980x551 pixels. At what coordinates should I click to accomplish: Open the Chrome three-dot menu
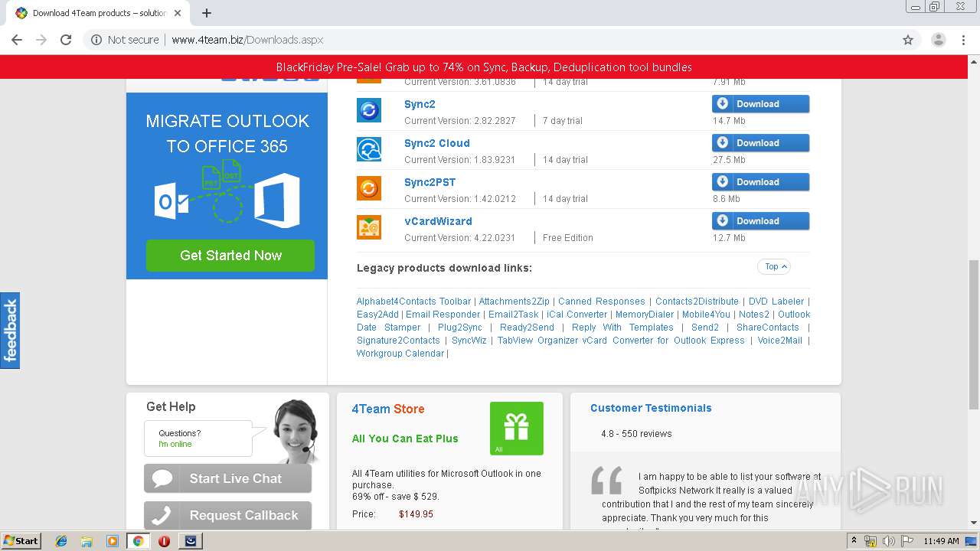pyautogui.click(x=964, y=40)
